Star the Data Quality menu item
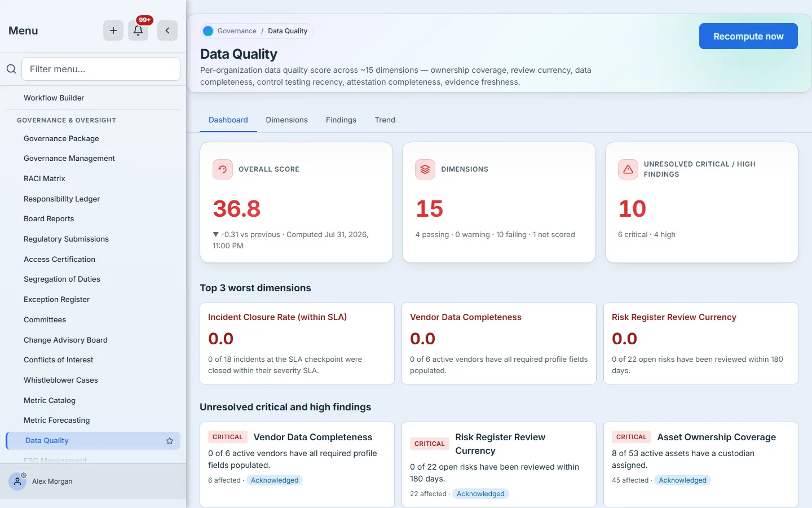Image resolution: width=812 pixels, height=508 pixels. (170, 441)
